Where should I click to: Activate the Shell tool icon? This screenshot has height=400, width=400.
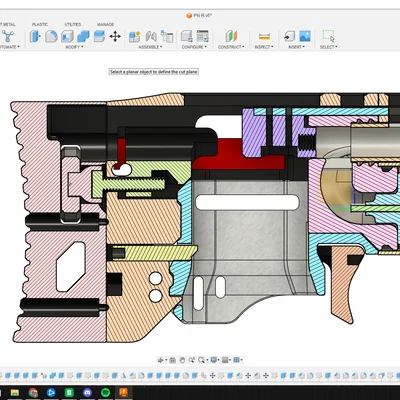tap(67, 36)
